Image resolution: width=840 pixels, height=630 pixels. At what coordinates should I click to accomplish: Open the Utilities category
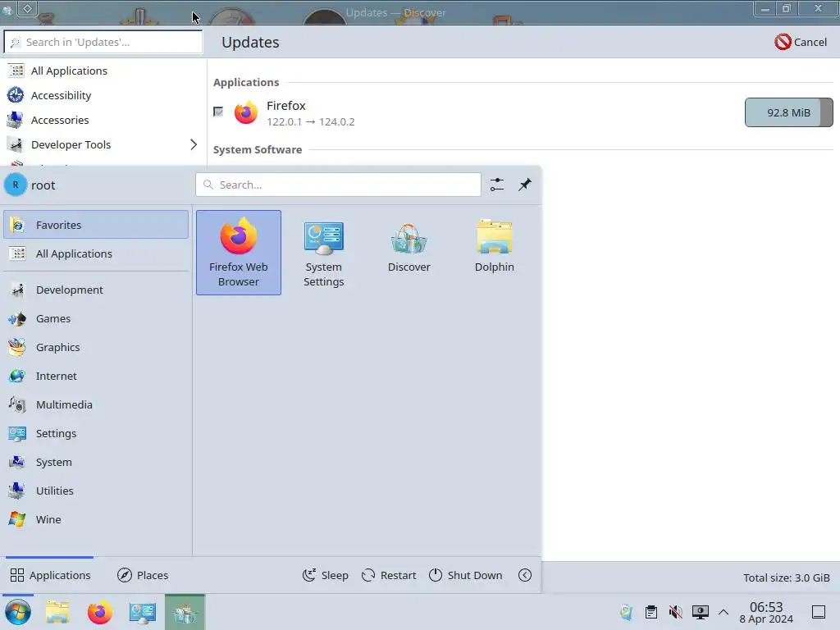coord(96,491)
